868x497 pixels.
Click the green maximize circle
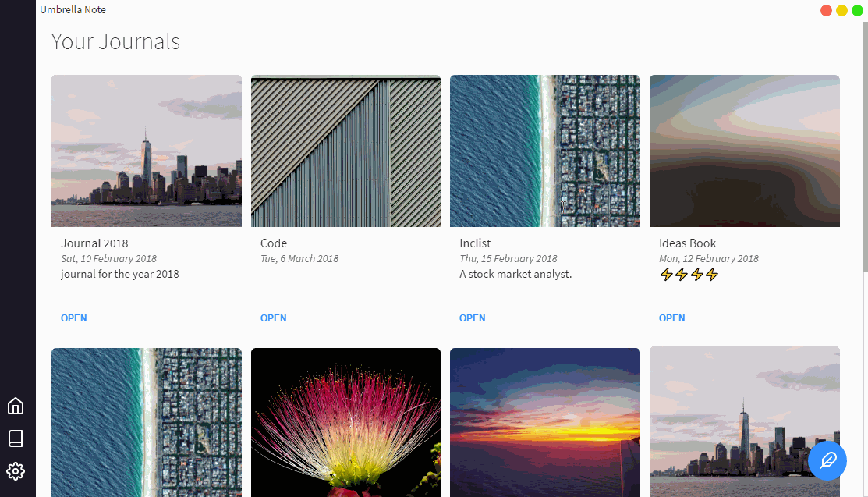pos(857,10)
